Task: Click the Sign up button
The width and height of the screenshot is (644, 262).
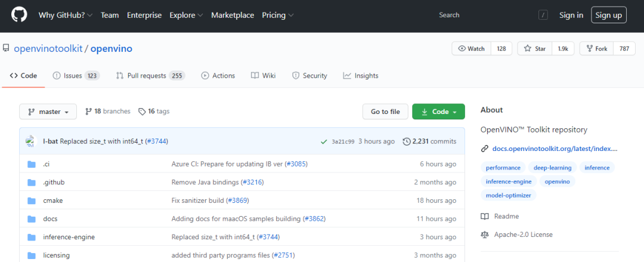Action: 609,15
